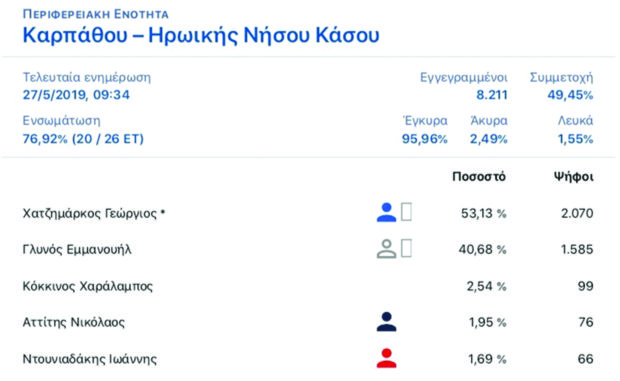Click the Περιφερειακή Ενότητα label

tap(96, 14)
